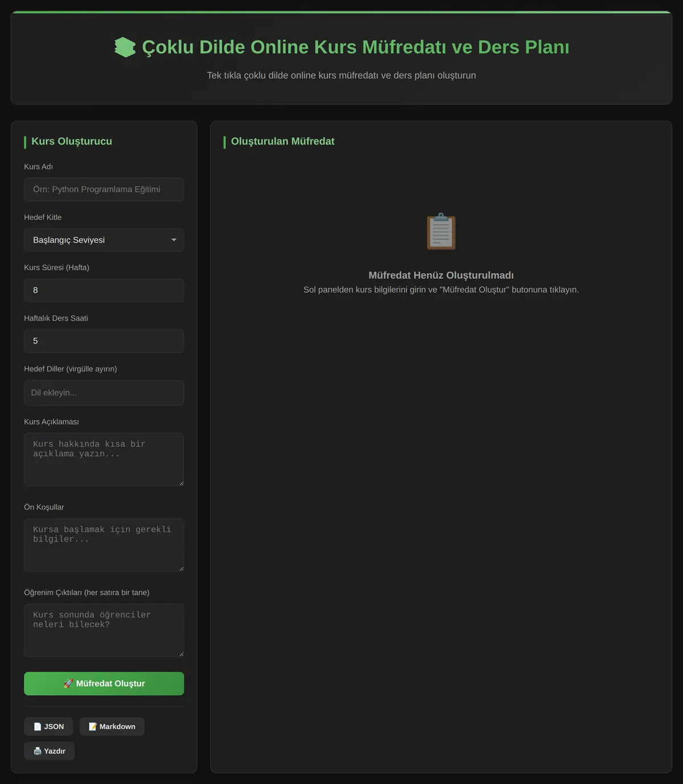Click the Oluşturulan Müfredat heading
Screen dimensions: 683x784
coord(282,141)
